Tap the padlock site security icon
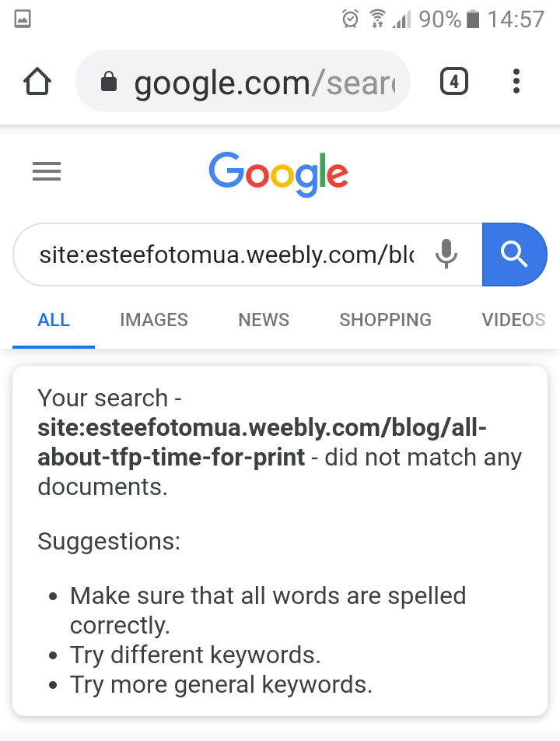The width and height of the screenshot is (560, 741). pos(109,82)
